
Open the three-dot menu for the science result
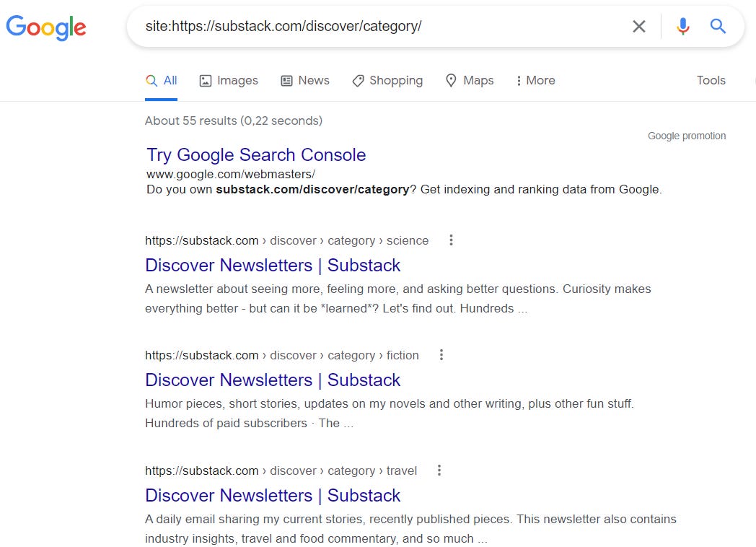click(451, 240)
